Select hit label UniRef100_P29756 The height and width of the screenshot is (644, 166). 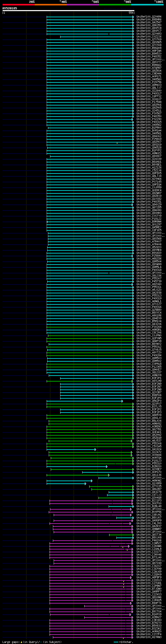pos(149,82)
